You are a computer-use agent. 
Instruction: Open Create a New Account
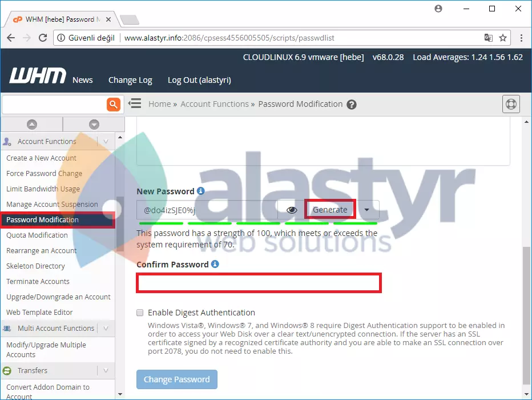click(x=42, y=158)
